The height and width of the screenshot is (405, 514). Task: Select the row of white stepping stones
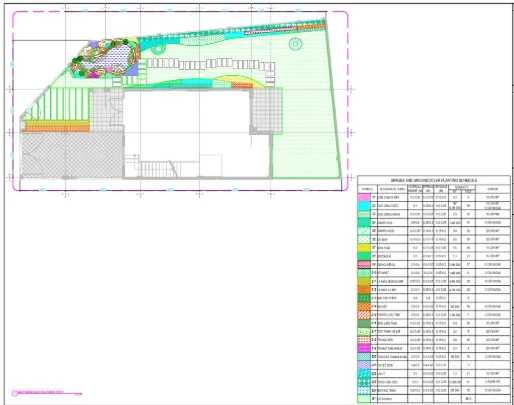point(211,64)
